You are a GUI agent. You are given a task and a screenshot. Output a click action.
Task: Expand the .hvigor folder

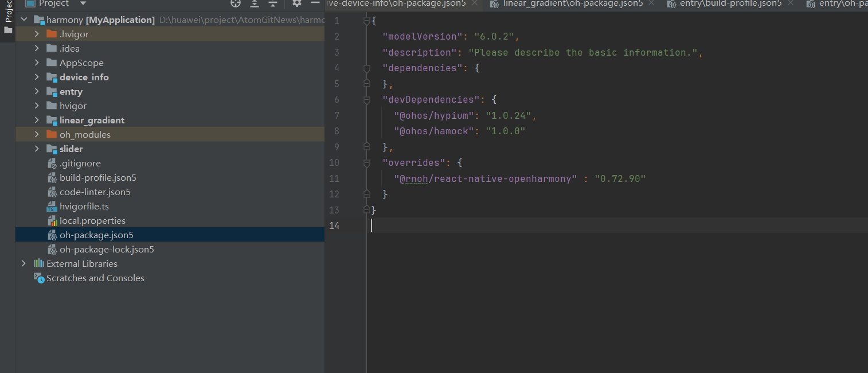(37, 34)
